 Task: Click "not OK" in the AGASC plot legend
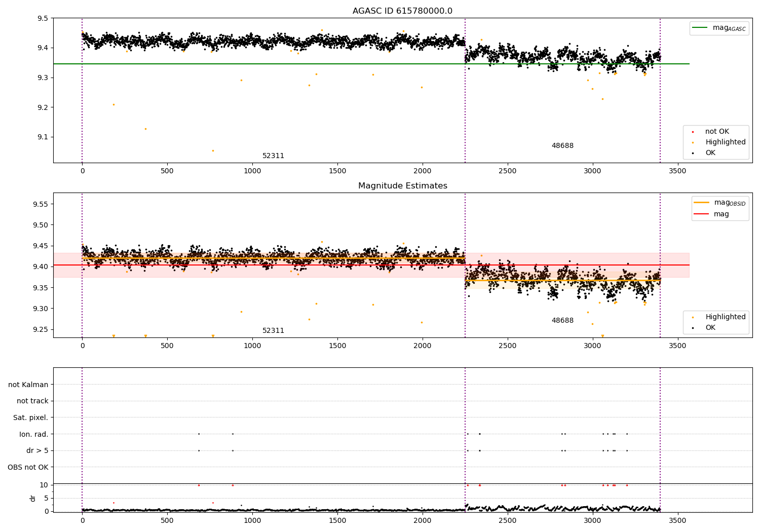(x=717, y=132)
